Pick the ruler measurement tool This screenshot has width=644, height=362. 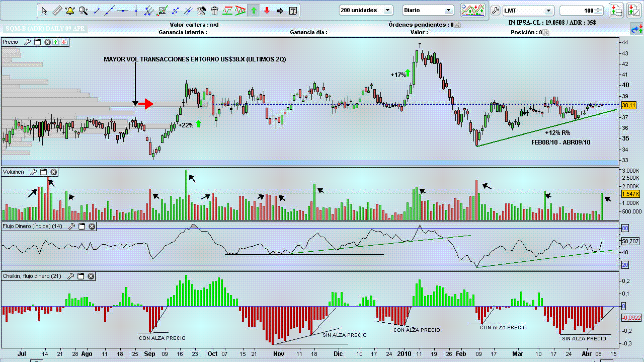tap(57, 10)
